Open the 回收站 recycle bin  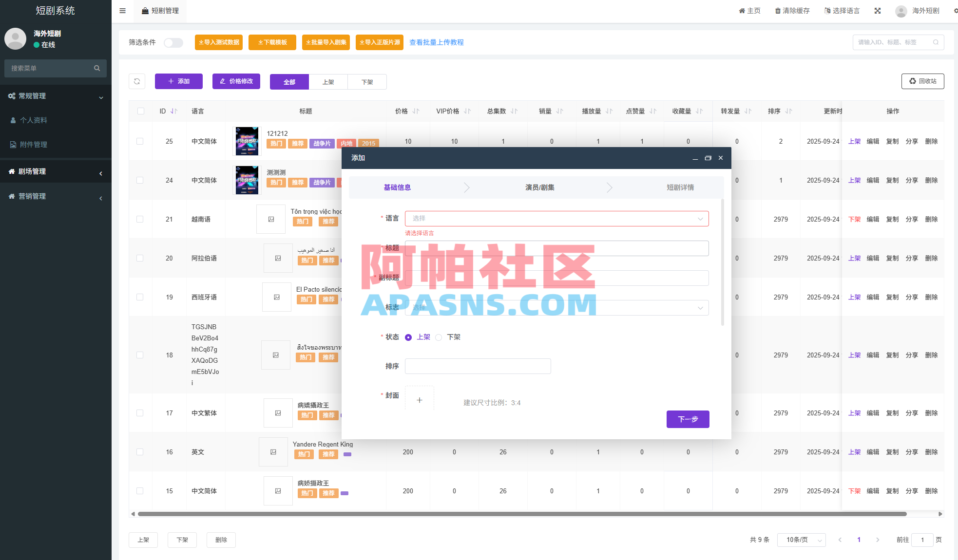(922, 81)
